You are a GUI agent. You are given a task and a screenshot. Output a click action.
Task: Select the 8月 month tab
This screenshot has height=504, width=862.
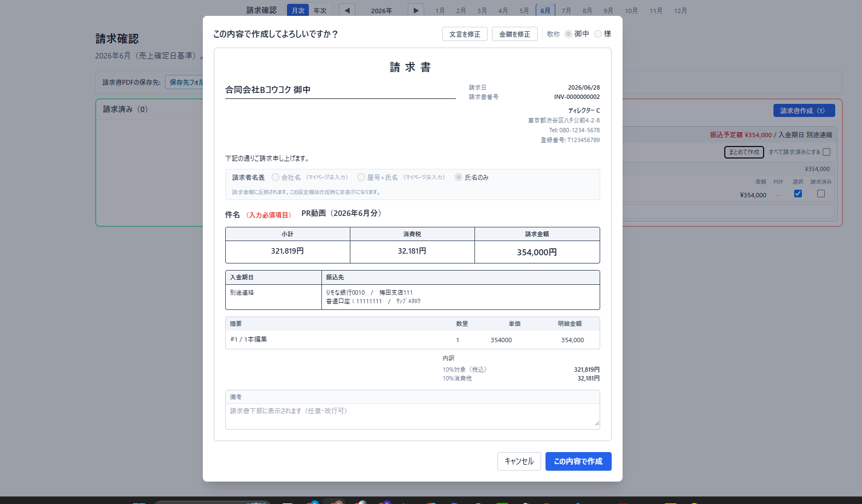click(587, 10)
